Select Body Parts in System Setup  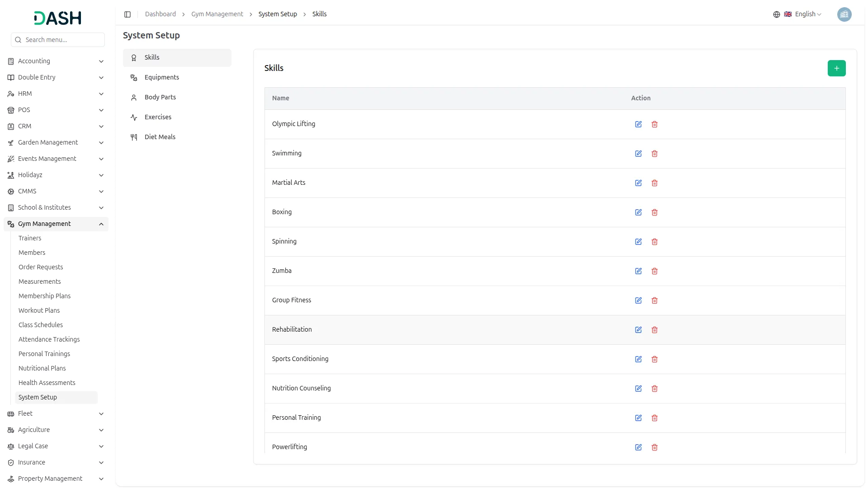point(160,97)
